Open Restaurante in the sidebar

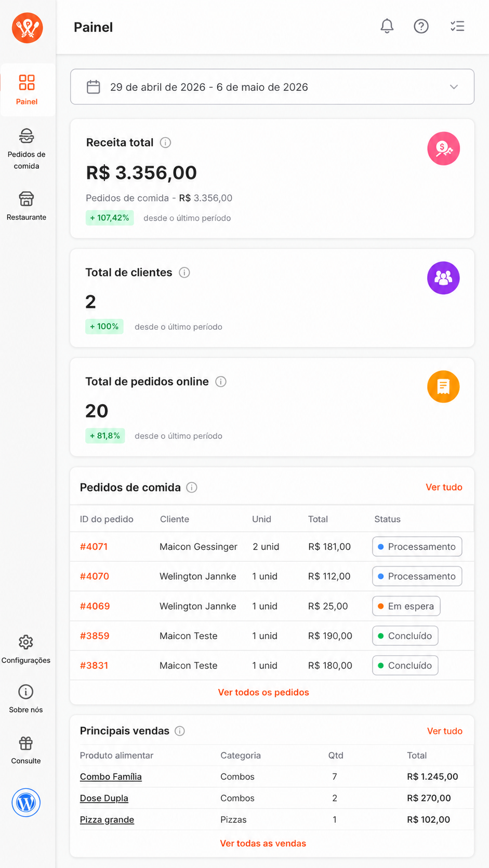[27, 206]
